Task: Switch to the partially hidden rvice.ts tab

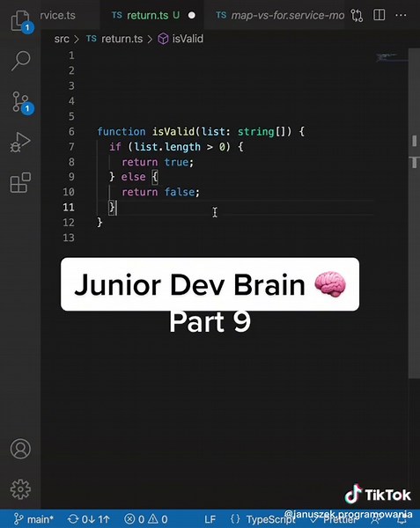Action: pyautogui.click(x=57, y=15)
